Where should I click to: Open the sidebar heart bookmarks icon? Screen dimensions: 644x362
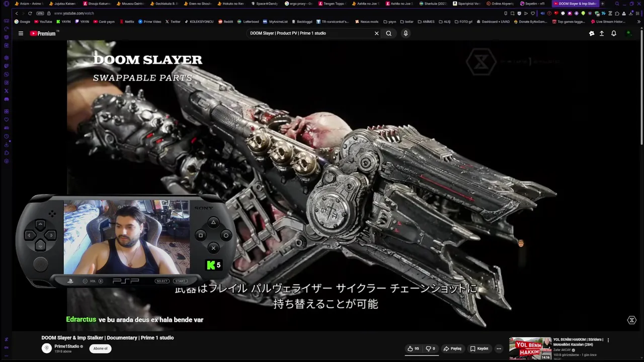coord(6,119)
